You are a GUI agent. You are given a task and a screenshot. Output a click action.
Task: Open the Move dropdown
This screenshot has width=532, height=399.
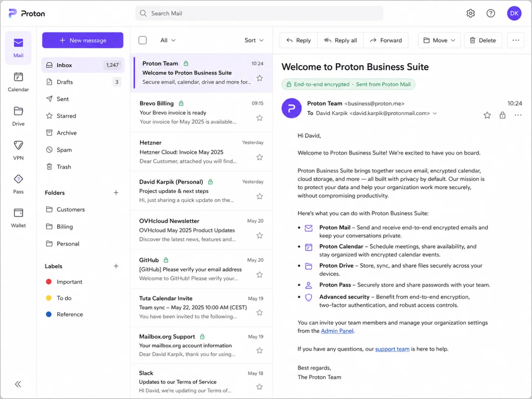(439, 40)
